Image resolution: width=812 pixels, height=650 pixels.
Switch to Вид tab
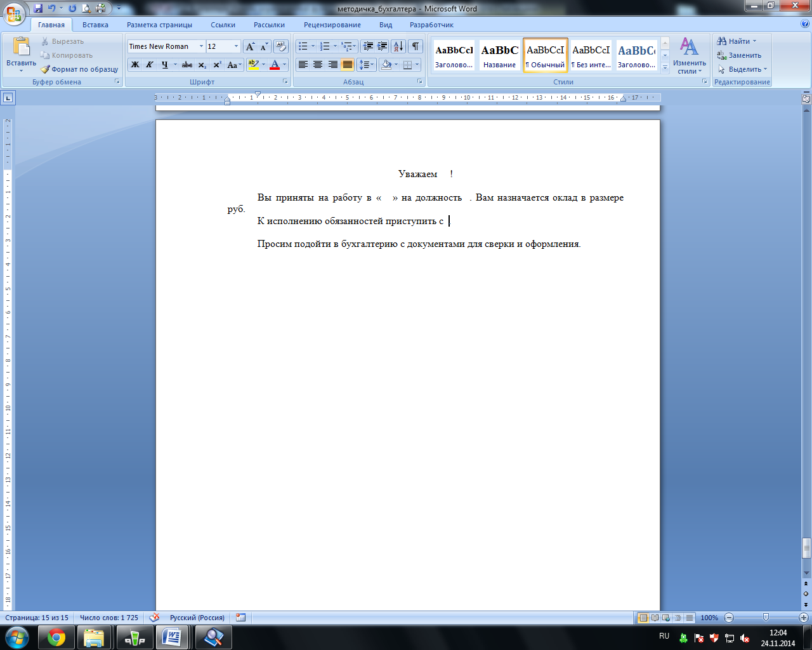pos(386,25)
